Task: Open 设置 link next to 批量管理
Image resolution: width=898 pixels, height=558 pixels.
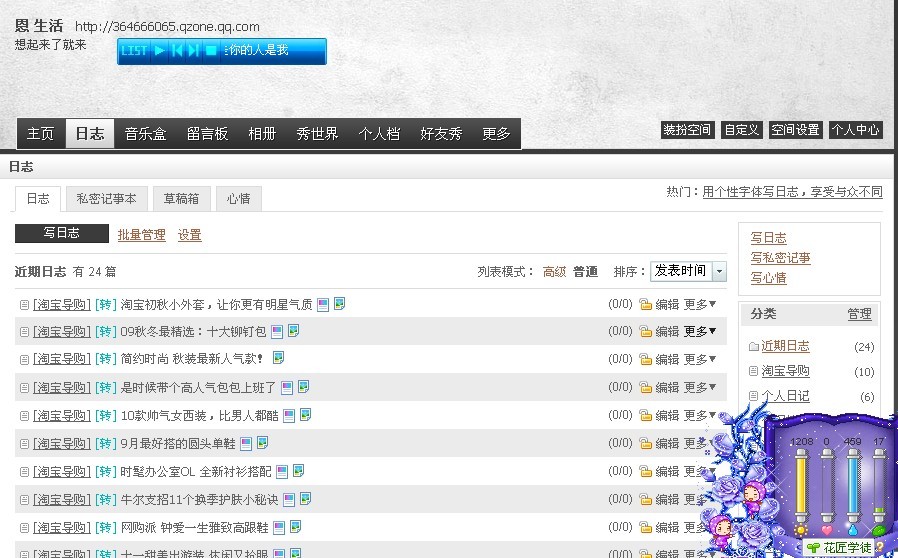Action: pos(190,235)
